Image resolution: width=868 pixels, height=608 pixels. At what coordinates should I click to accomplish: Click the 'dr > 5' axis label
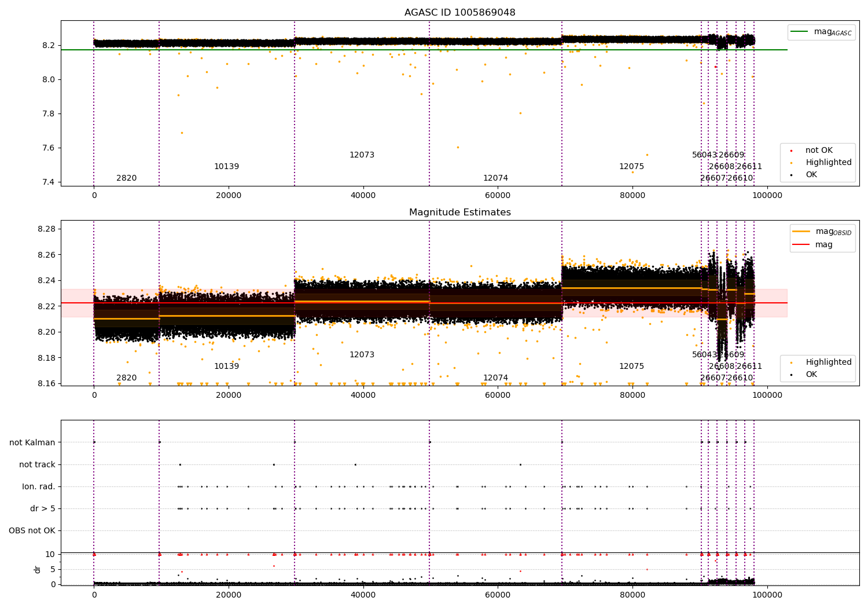(43, 509)
